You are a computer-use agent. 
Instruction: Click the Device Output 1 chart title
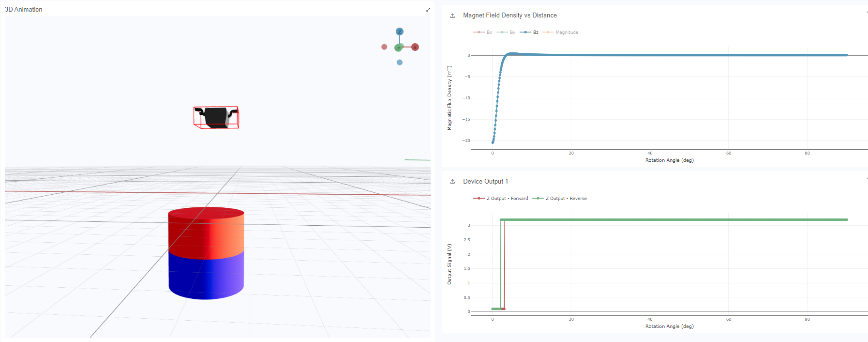[485, 182]
